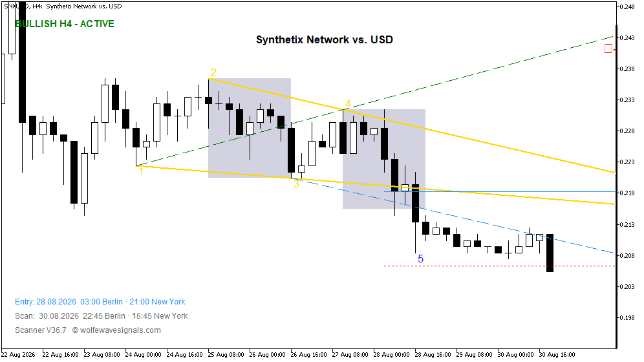Click the 22 Aug 2026 time axis label
The height and width of the screenshot is (362, 644).
coord(19,355)
